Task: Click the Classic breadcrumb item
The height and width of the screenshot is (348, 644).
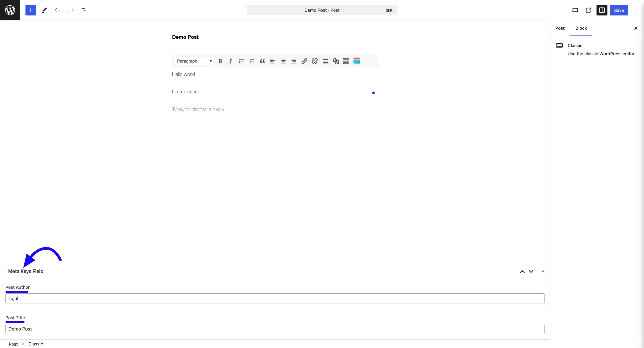Action: coord(35,344)
